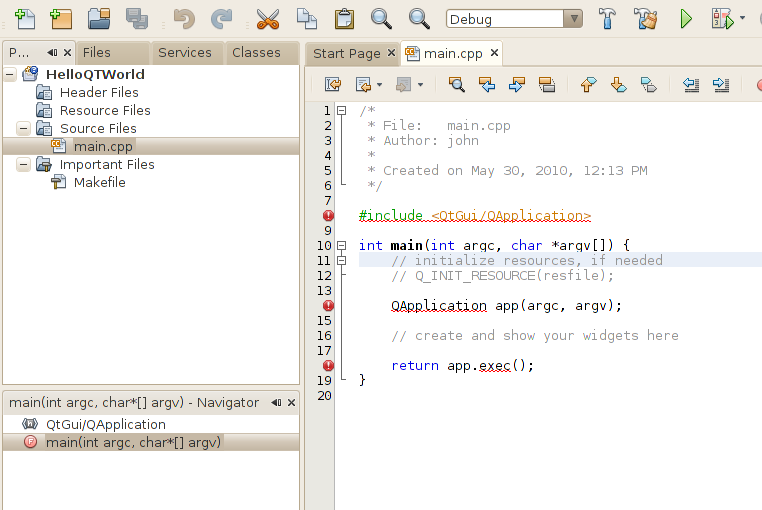Toggle fold of the file header comment
This screenshot has width=762, height=510.
[342, 110]
